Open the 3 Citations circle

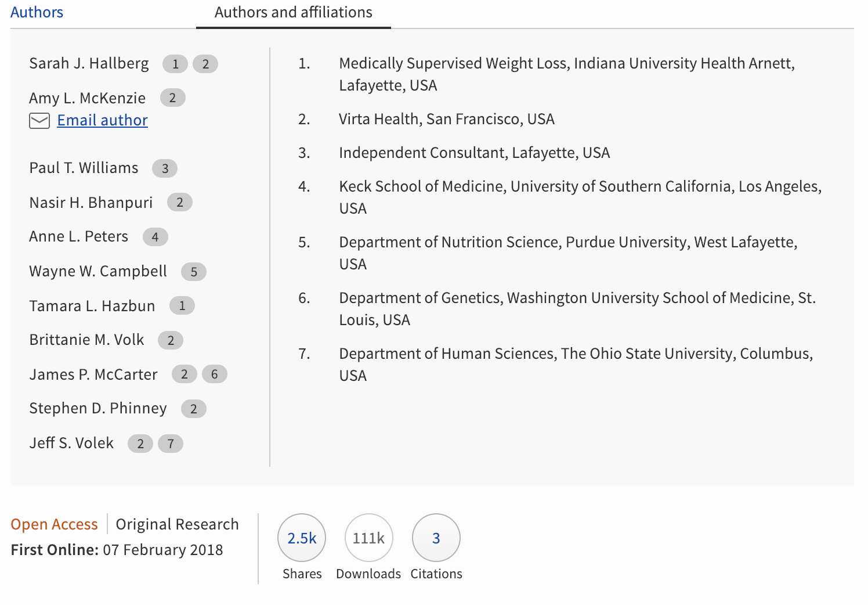[x=436, y=538]
